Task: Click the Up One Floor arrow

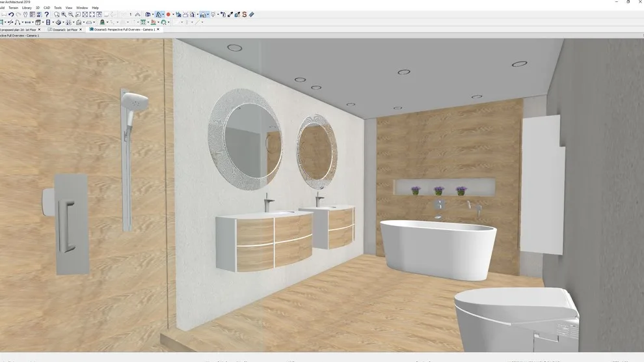Action: (x=138, y=14)
